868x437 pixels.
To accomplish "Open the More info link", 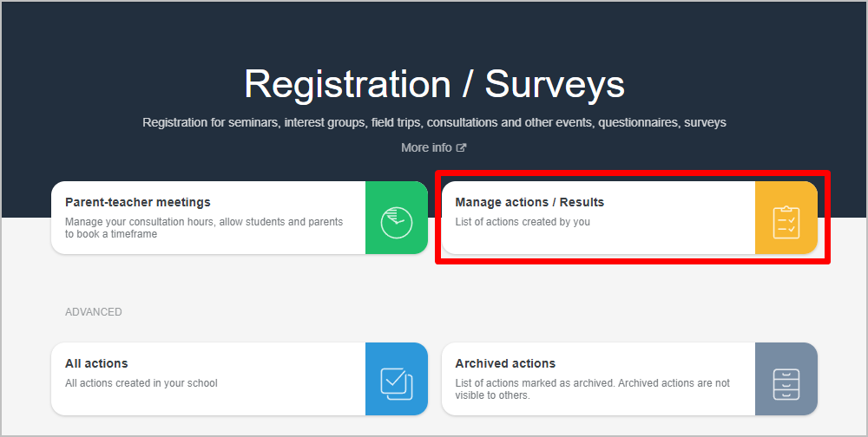I will 426,148.
